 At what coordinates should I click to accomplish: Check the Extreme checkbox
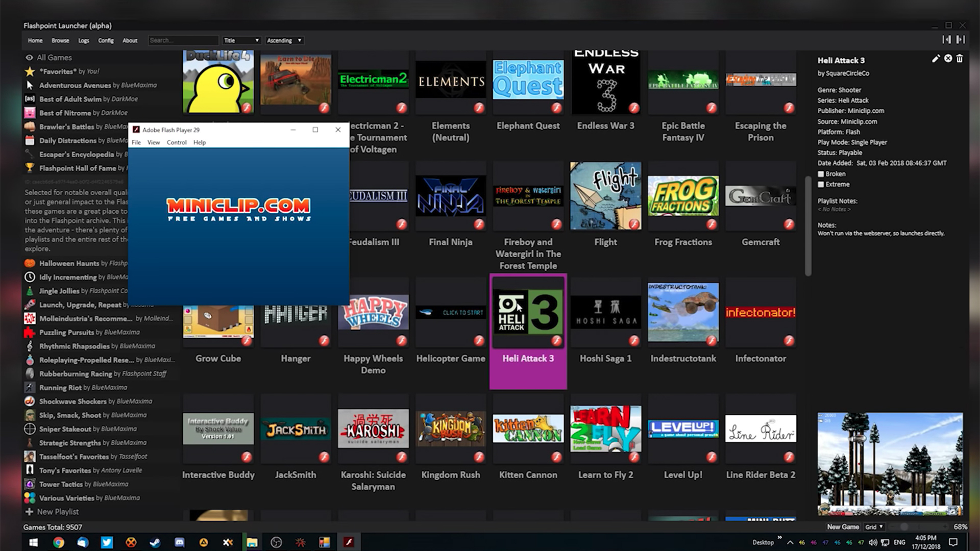(821, 184)
